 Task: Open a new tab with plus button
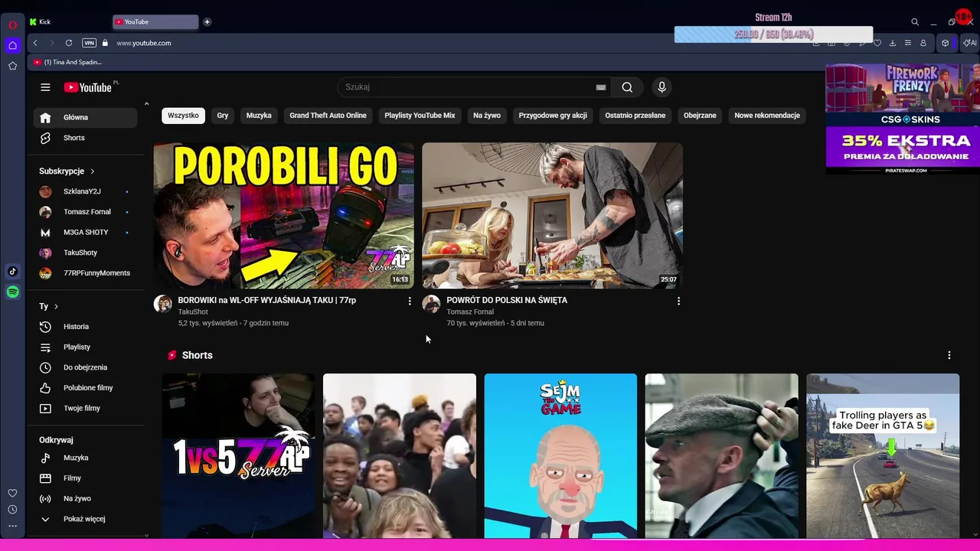point(207,21)
